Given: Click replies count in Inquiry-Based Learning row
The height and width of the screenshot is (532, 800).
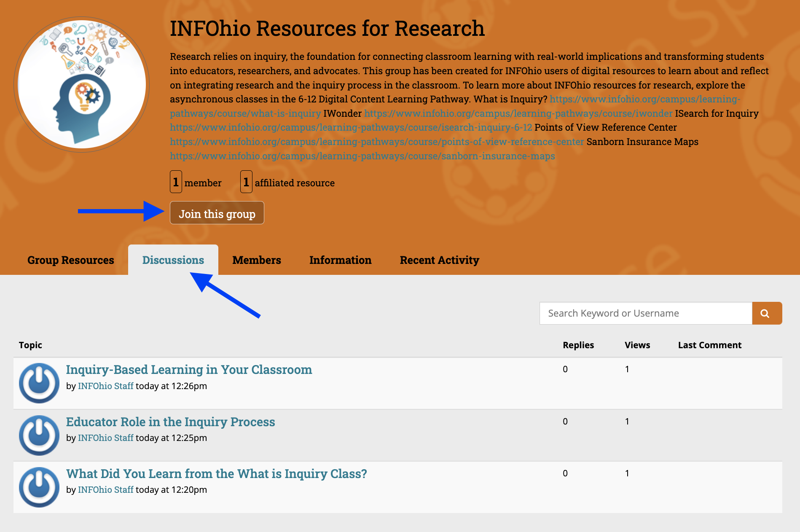Looking at the screenshot, I should [x=565, y=369].
